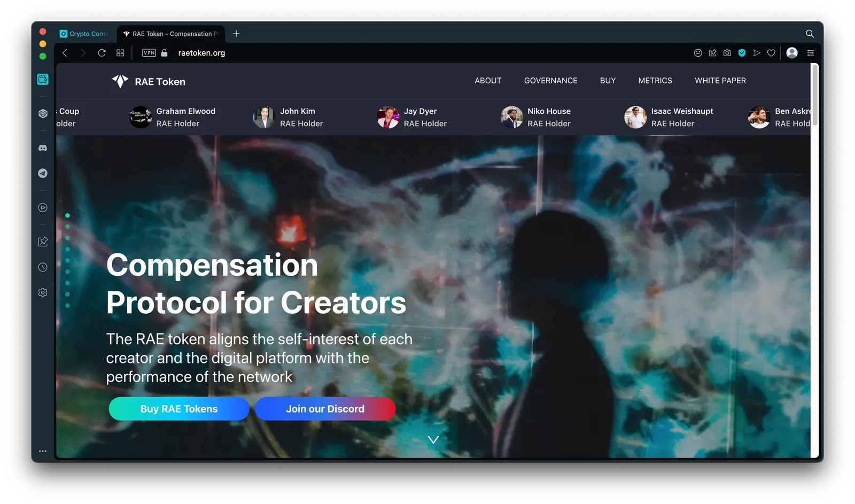Click the toolbar pinboard edit icon
855x504 pixels.
pos(712,53)
